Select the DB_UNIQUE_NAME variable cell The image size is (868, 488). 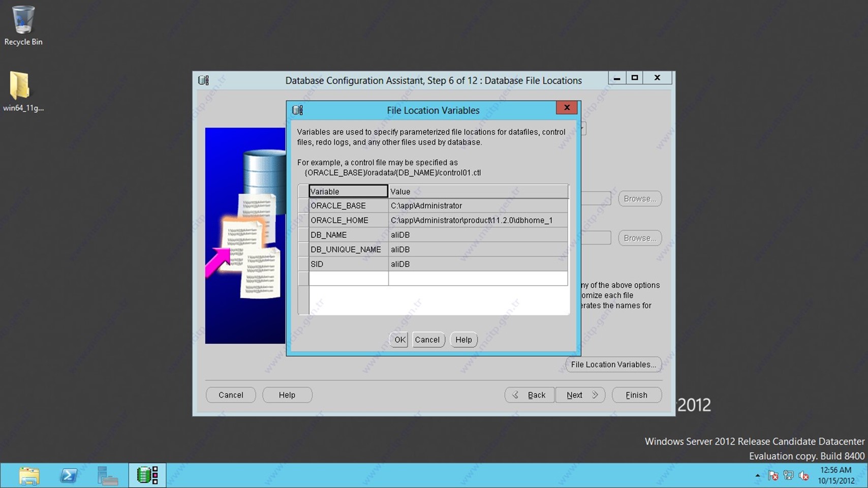tap(348, 249)
